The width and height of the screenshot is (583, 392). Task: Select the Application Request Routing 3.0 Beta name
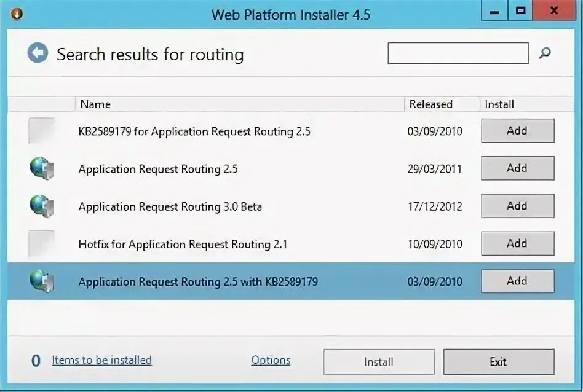click(170, 206)
